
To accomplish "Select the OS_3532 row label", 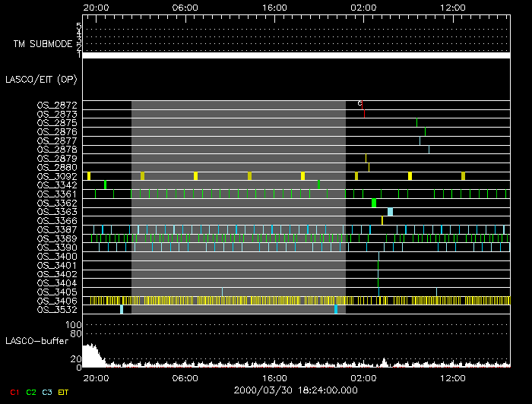I will point(57,310).
